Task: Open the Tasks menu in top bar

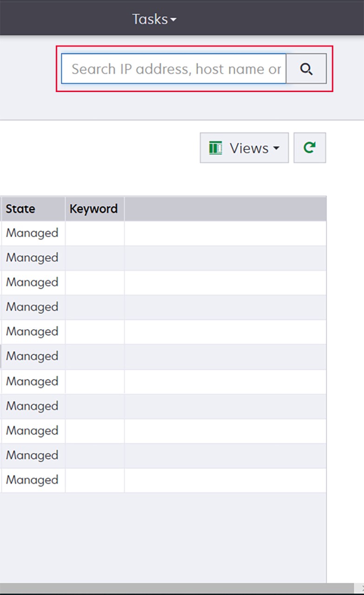Action: [149, 19]
